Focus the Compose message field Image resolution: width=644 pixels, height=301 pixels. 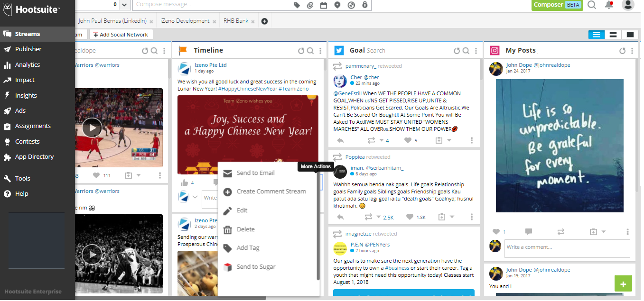click(211, 5)
